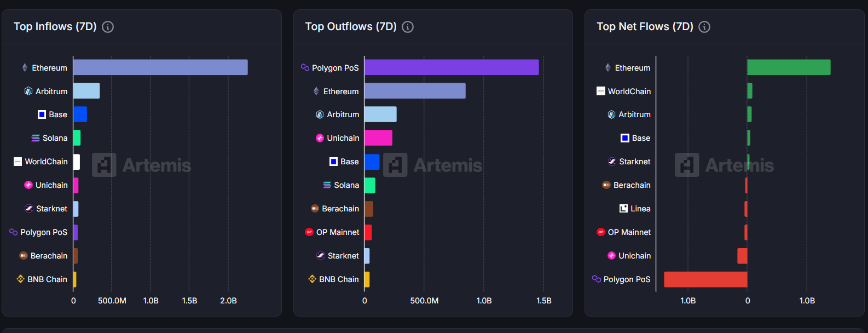Pick the Solana logo in Top Inflows
Image resolution: width=868 pixels, height=333 pixels.
(x=36, y=138)
